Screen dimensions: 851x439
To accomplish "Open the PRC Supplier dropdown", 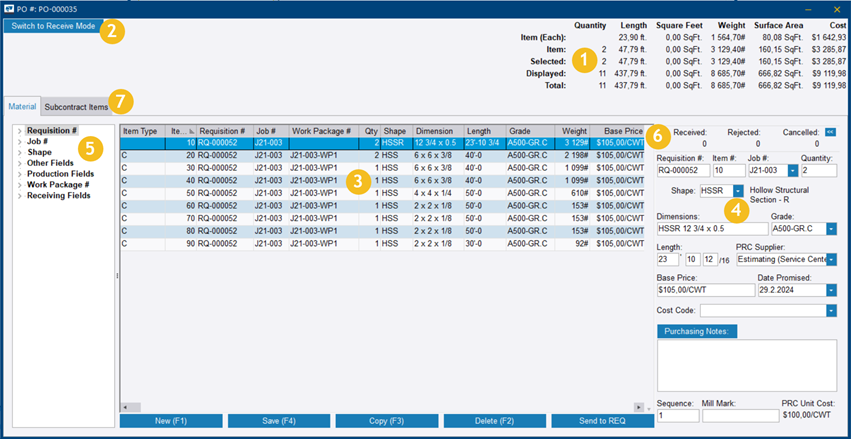I will pyautogui.click(x=832, y=260).
